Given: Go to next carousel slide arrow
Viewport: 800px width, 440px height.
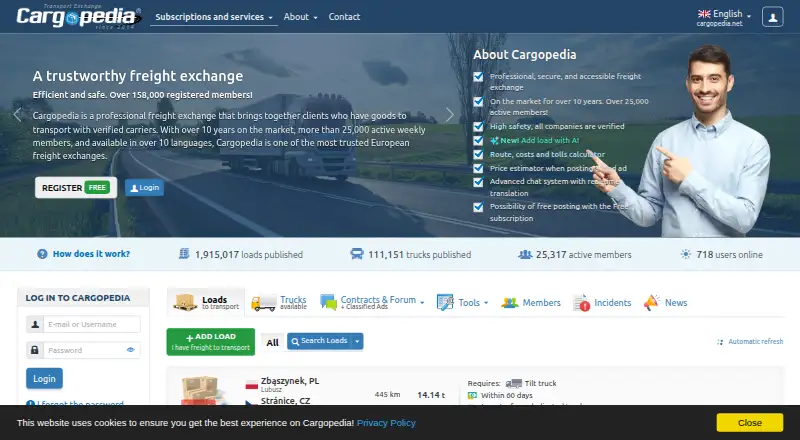Looking at the screenshot, I should (x=449, y=115).
